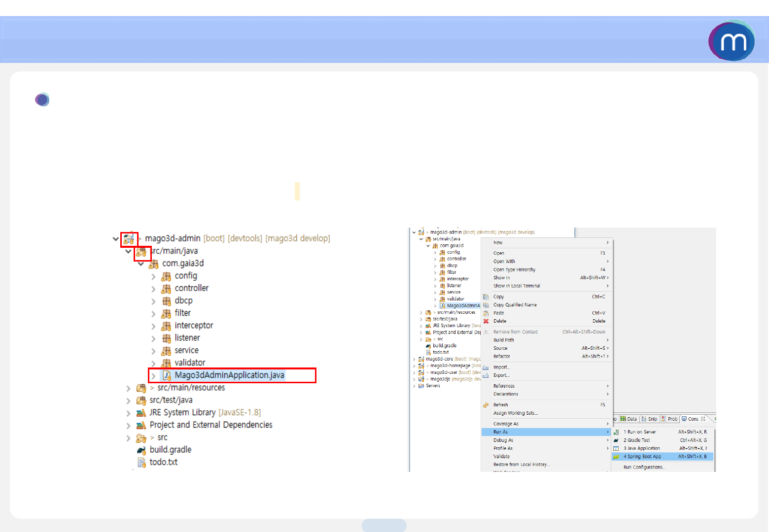
Task: Open the Refactor submenu in the context menu
Action: pos(547,356)
